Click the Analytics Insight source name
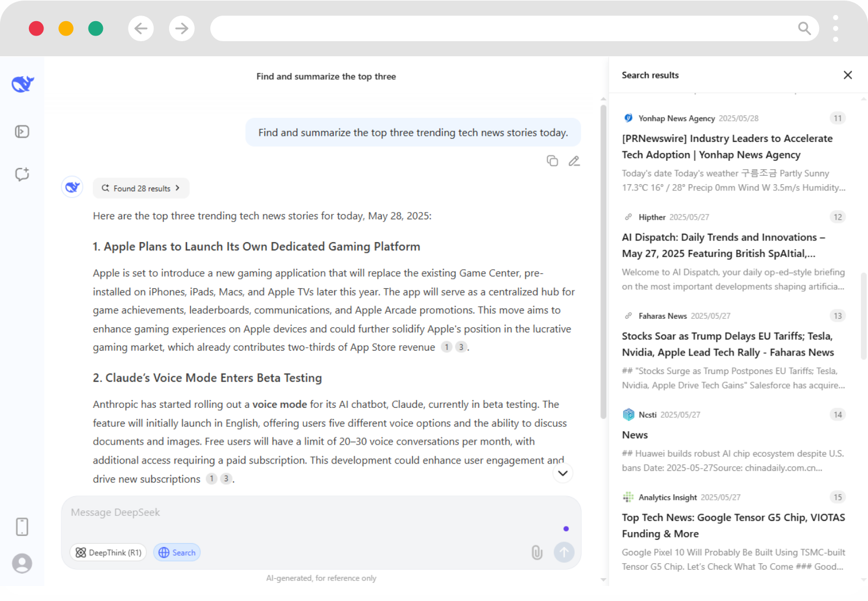Image resolution: width=868 pixels, height=601 pixels. click(668, 497)
